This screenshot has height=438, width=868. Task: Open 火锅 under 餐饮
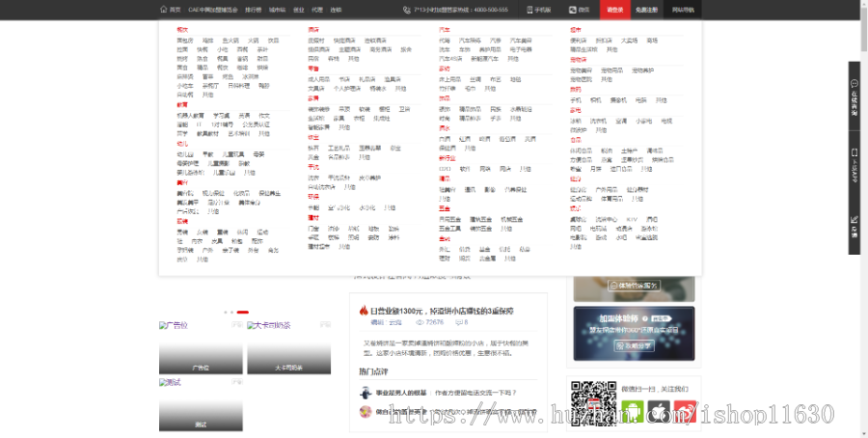pos(253,41)
